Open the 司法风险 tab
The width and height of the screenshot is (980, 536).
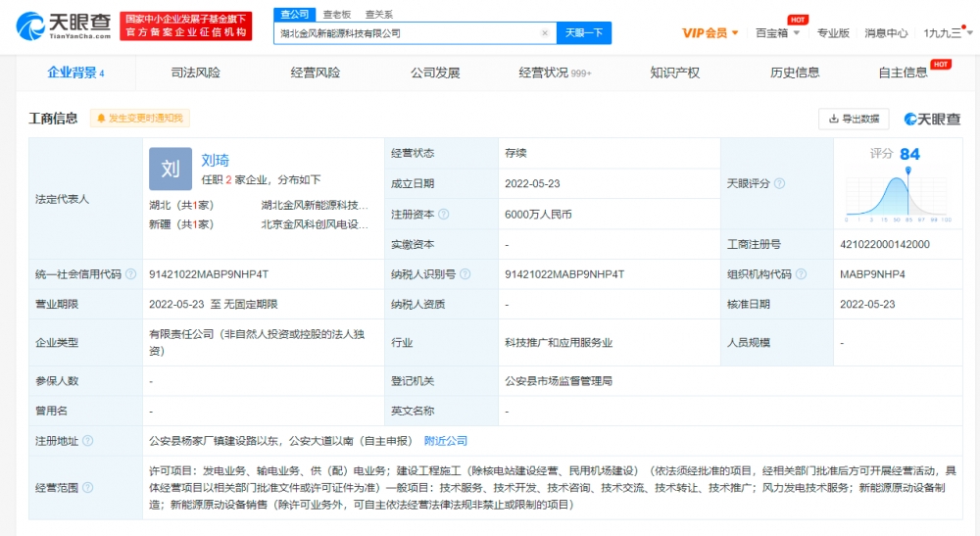click(196, 73)
